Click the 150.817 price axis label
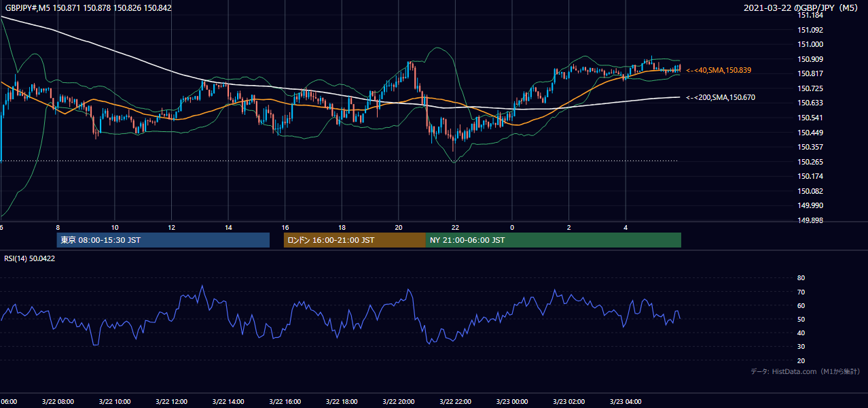This screenshot has width=868, height=408. pos(810,73)
